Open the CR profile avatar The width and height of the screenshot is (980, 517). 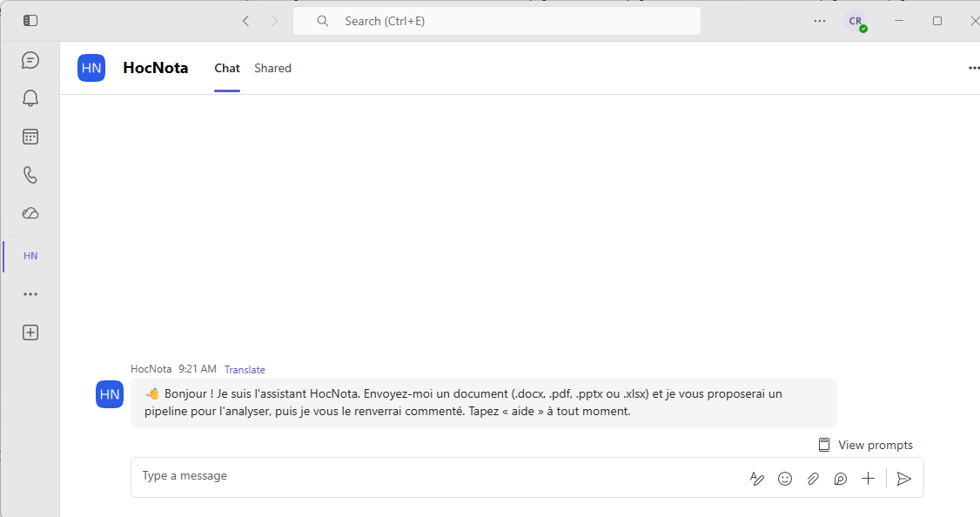tap(855, 21)
